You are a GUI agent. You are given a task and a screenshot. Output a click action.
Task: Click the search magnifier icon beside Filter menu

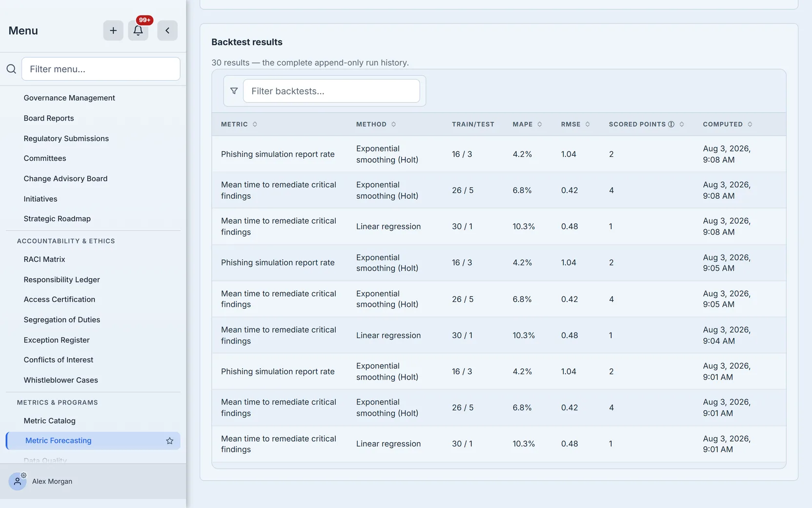[x=11, y=69]
